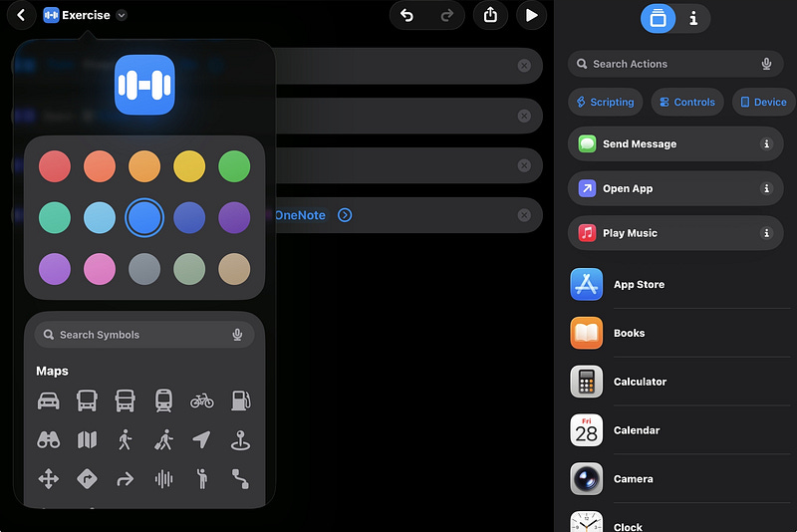The width and height of the screenshot is (797, 532).
Task: Click the large dumbbell icon preview
Action: coord(144,85)
